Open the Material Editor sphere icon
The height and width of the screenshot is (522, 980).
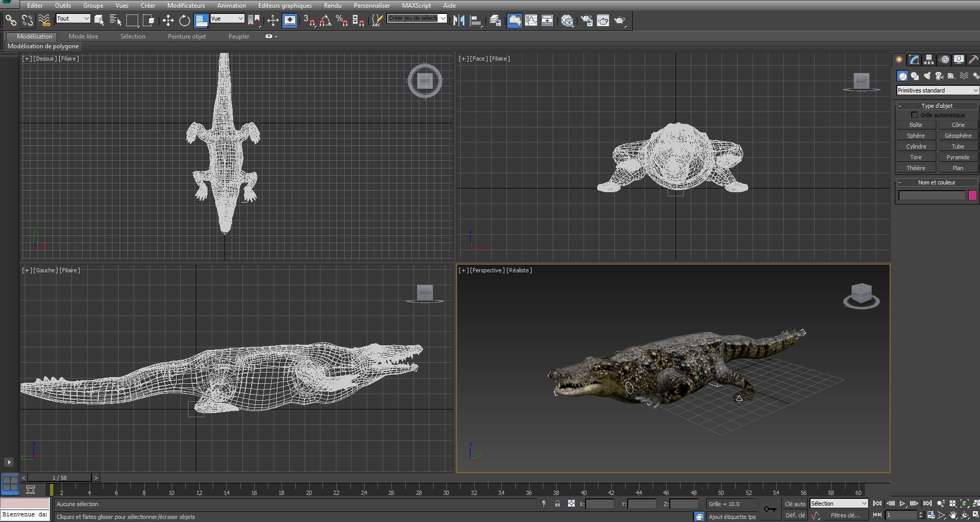[567, 21]
